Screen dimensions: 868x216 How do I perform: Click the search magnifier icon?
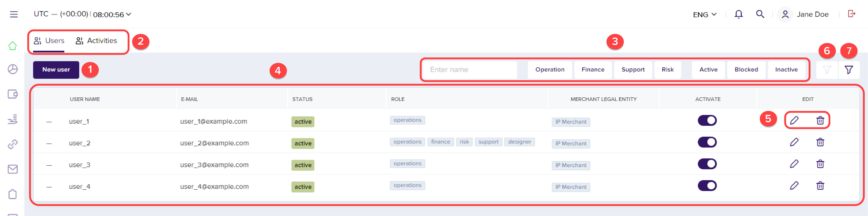(760, 14)
